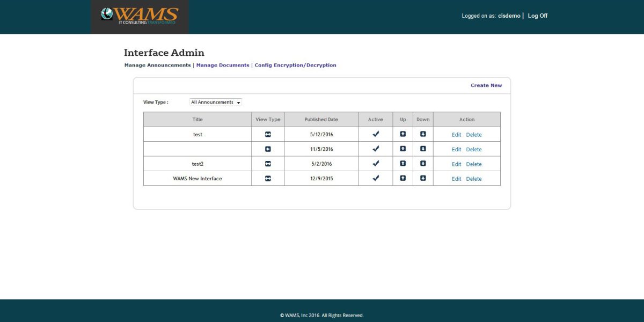Move the test announcement up with its up arrow
644x322 pixels.
click(x=402, y=134)
